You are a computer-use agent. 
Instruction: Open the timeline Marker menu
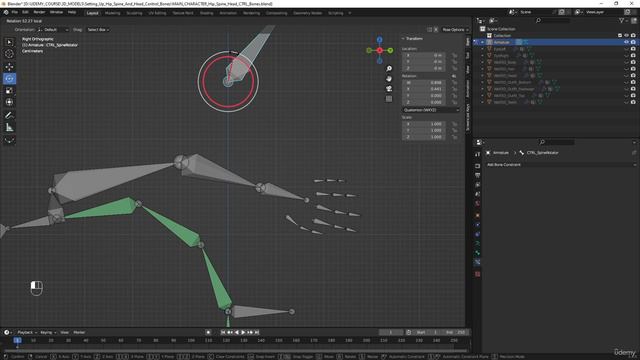click(x=79, y=333)
